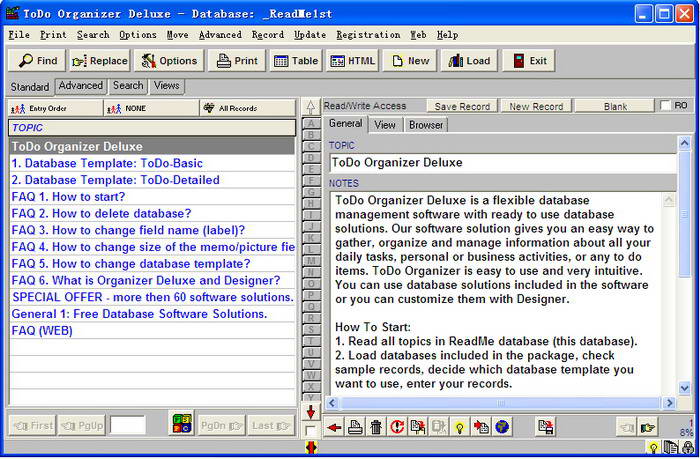700x459 pixels.
Task: Click the HTML toolbar button
Action: [352, 60]
